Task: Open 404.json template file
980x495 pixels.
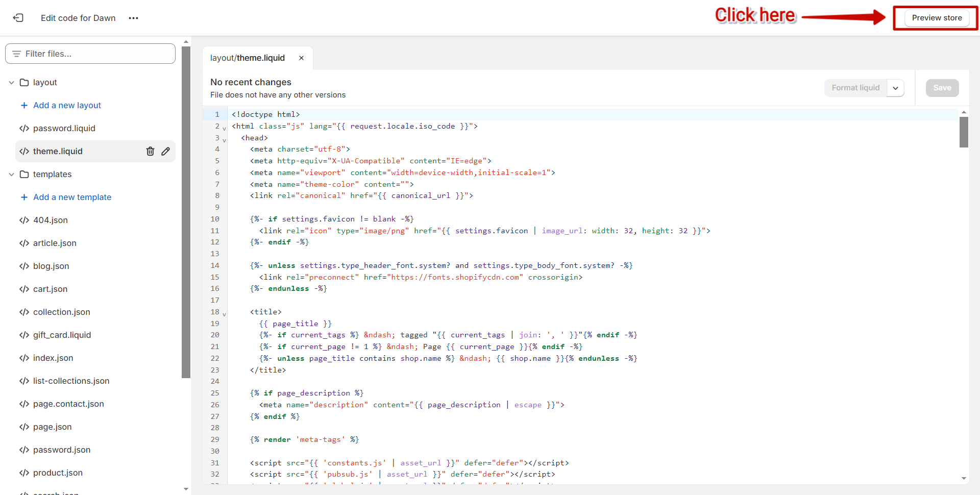Action: pyautogui.click(x=50, y=220)
